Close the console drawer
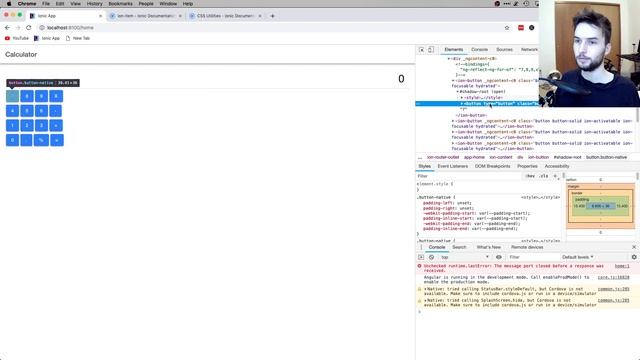This screenshot has height=360, width=640. point(634,247)
